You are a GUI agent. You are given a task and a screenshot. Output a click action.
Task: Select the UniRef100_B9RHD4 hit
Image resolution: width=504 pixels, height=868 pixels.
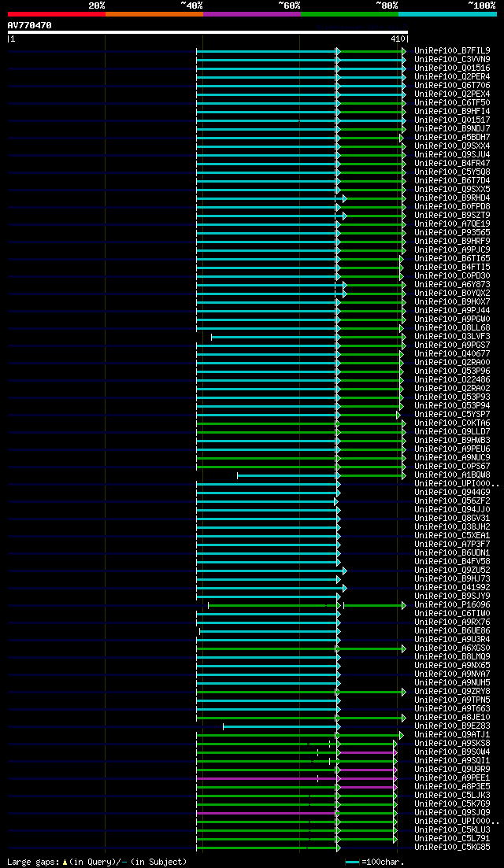point(452,198)
